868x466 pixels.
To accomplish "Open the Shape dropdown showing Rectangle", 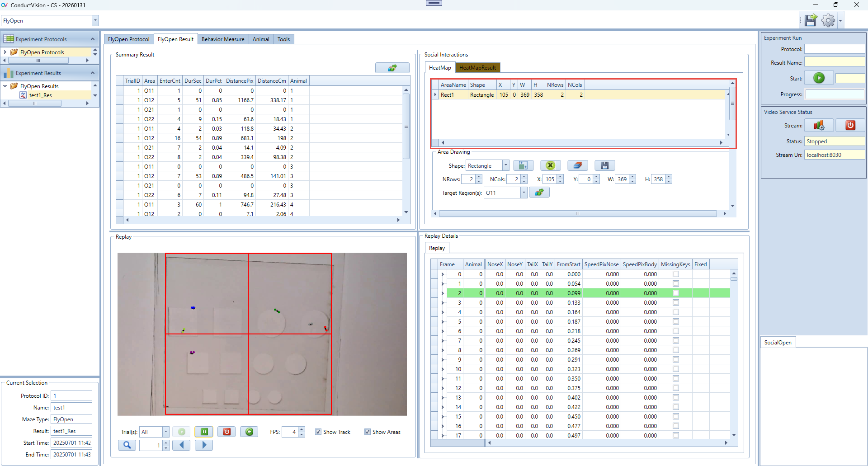I will [505, 165].
